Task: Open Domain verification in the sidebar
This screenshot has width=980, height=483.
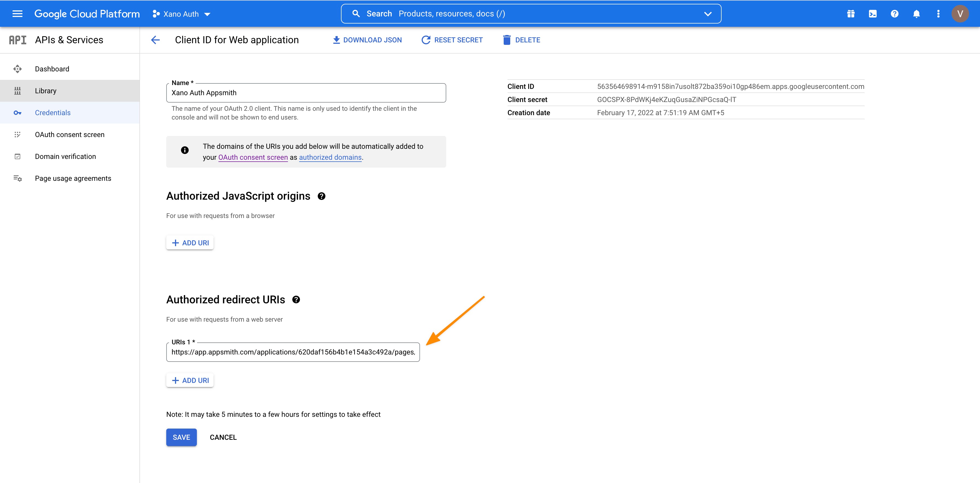Action: 65,156
